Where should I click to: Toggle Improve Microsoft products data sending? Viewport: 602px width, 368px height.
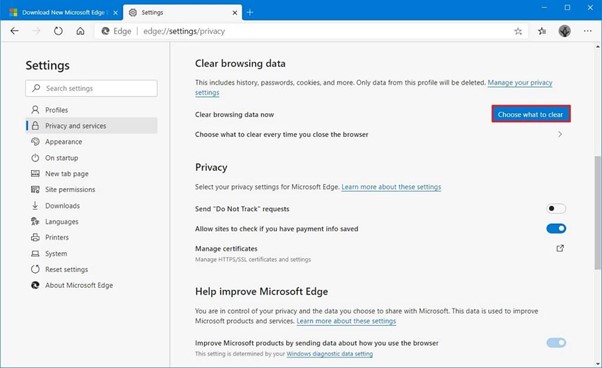tap(556, 342)
